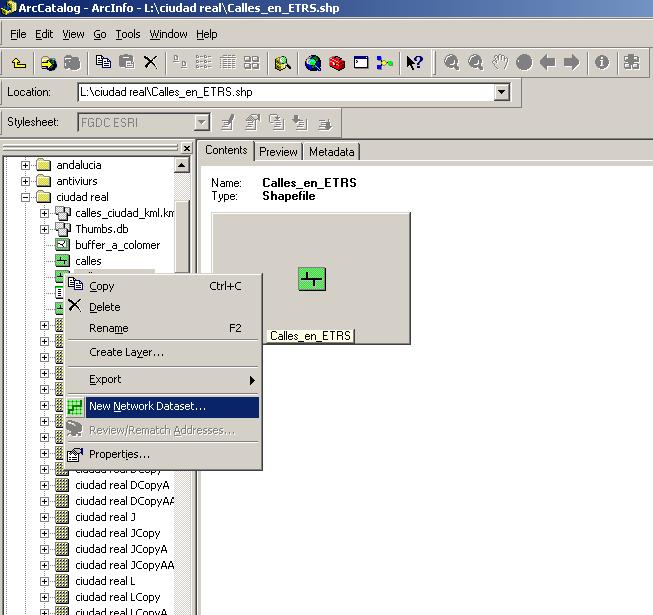Screen dimensions: 653x615
Task: Switch to Large Icons view
Action: coord(180,62)
